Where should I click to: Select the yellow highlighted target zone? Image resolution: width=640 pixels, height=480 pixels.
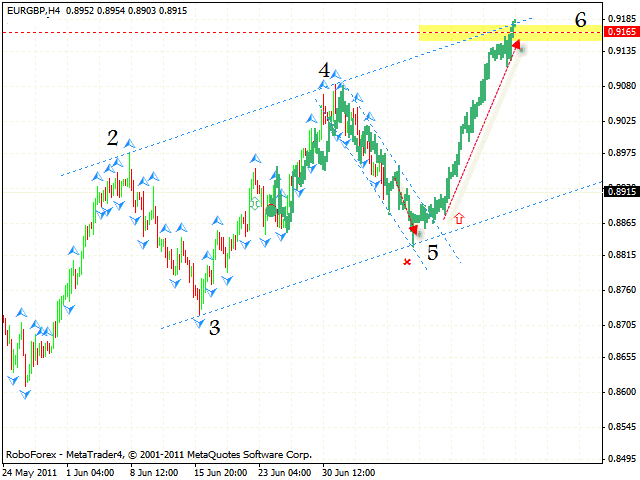[x=470, y=33]
